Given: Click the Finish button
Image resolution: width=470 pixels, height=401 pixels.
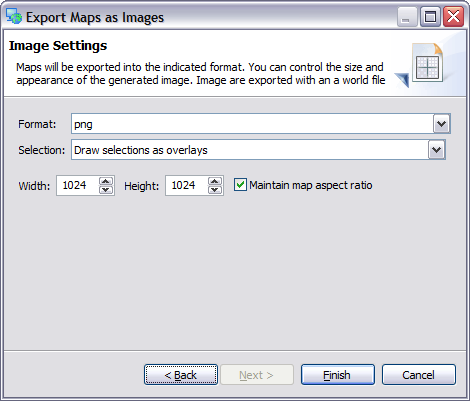Looking at the screenshot, I should tap(338, 375).
